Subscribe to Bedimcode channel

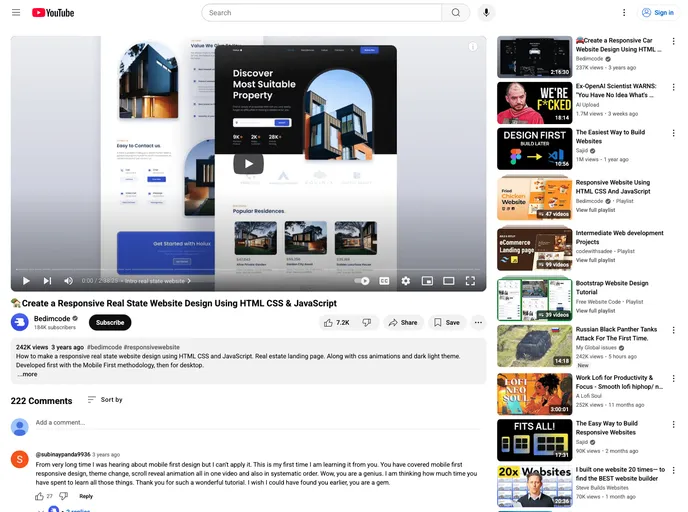pos(110,322)
